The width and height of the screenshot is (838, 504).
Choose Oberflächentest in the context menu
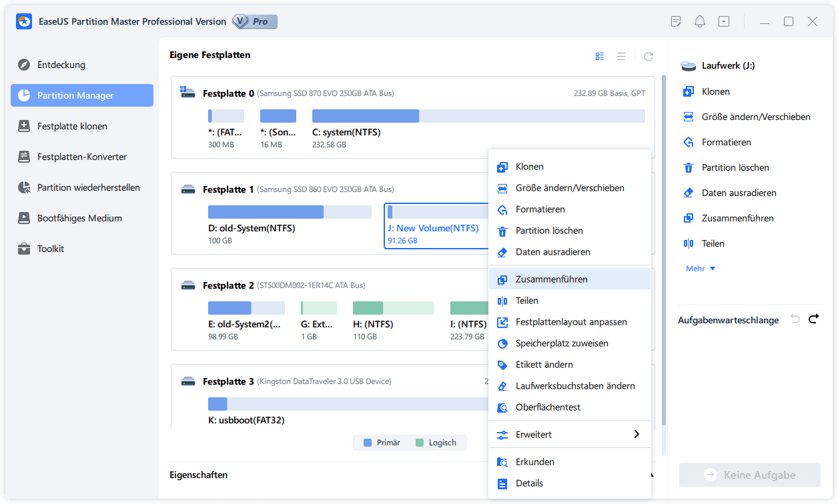coord(570,407)
